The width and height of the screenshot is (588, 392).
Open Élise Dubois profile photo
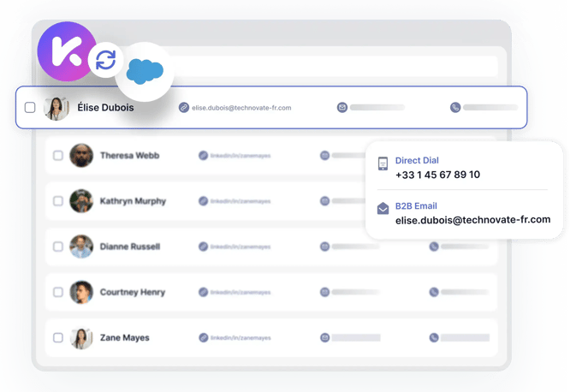tap(56, 109)
